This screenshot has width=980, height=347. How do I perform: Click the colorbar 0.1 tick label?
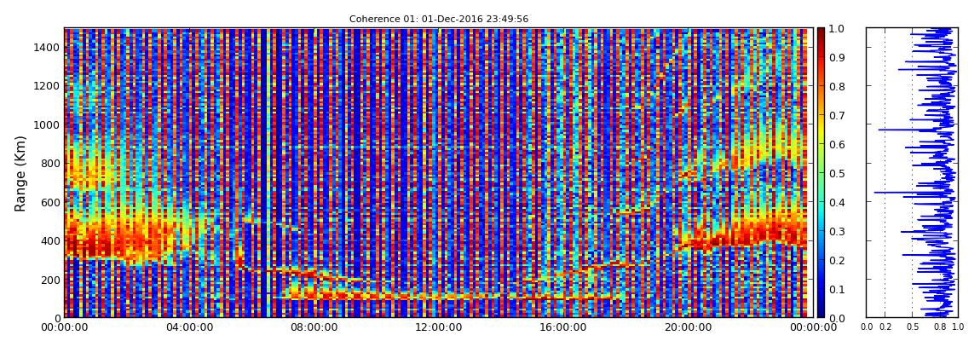coord(836,289)
